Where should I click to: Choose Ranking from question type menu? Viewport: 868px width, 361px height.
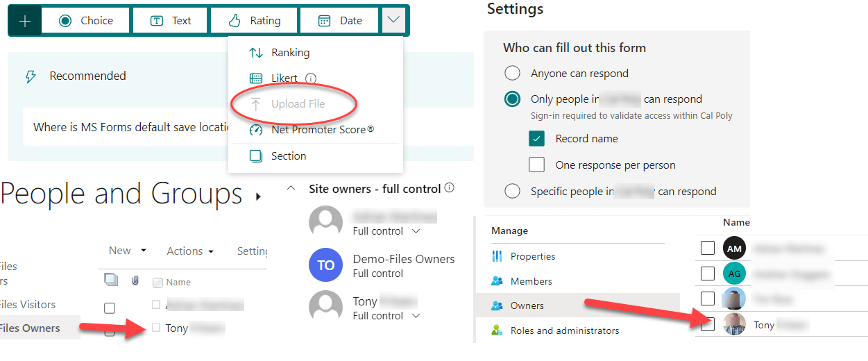(290, 53)
